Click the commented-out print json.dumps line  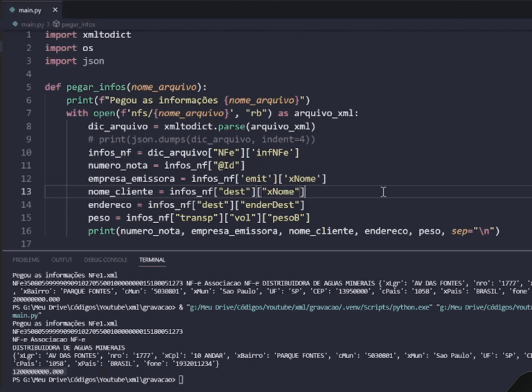coord(202,139)
